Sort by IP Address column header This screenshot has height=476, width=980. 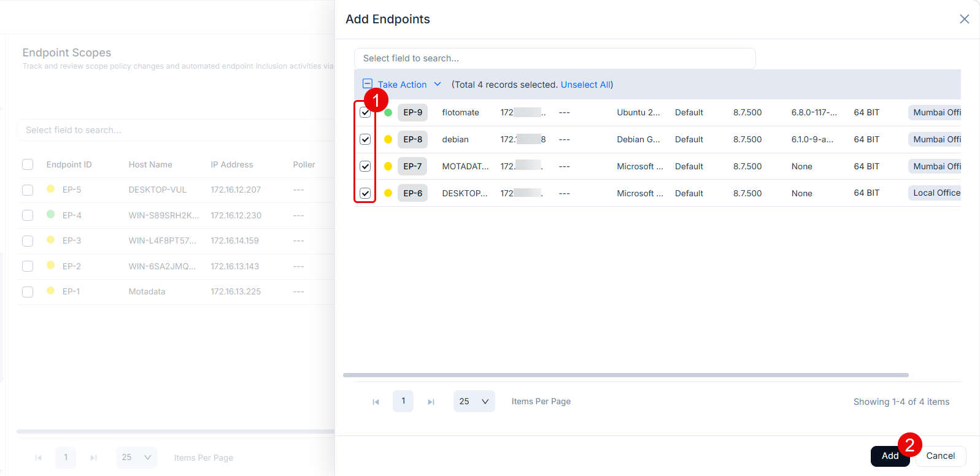pos(232,164)
